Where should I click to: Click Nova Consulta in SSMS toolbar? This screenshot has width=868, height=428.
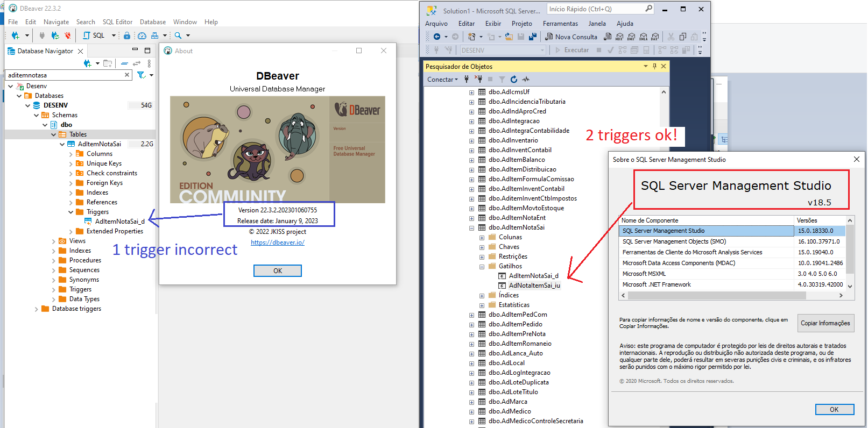pyautogui.click(x=571, y=37)
